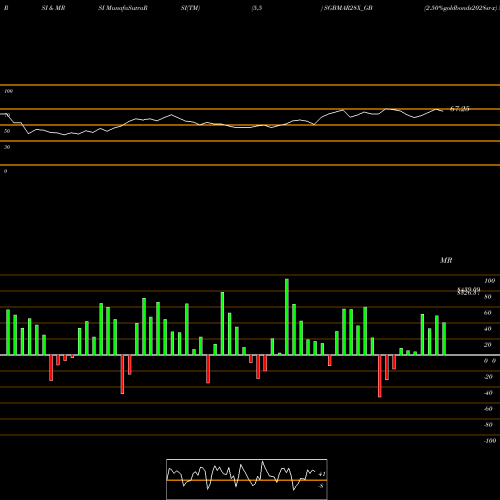Image resolution: width=500 pixels, height=500 pixels.
Task: Click the tallest green MR bar
Action: point(287,317)
